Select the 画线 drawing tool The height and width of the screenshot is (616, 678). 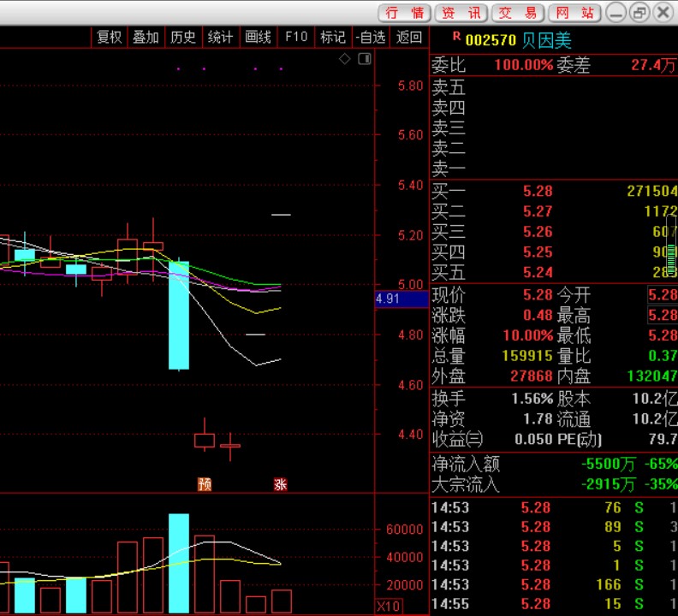click(x=258, y=37)
